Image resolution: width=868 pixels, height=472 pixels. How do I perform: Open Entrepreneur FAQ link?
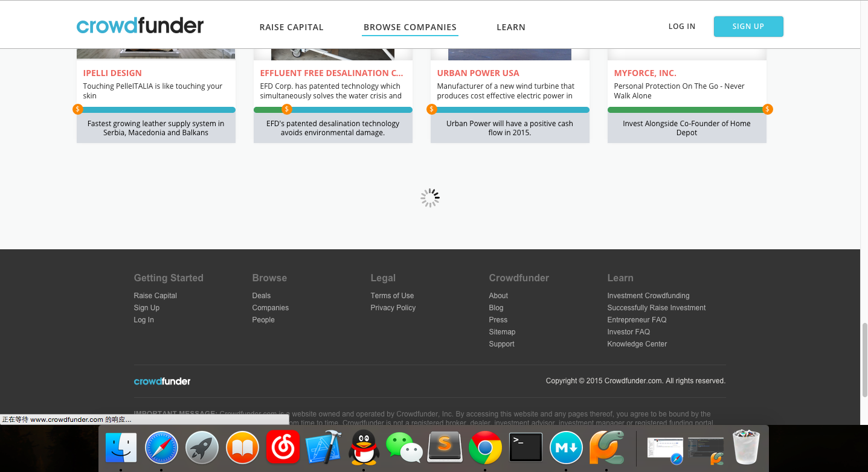[637, 320]
